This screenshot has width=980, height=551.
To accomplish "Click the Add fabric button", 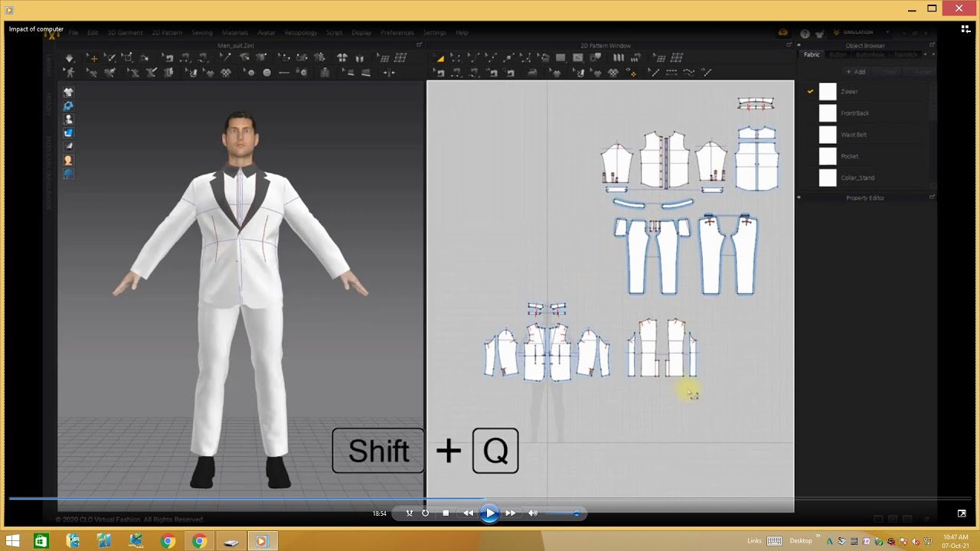I will [x=855, y=72].
